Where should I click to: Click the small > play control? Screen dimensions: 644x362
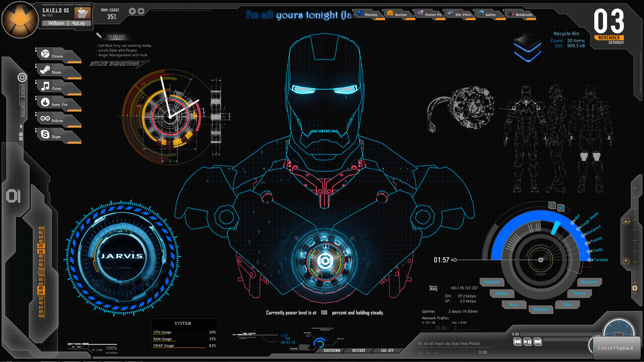428,353
